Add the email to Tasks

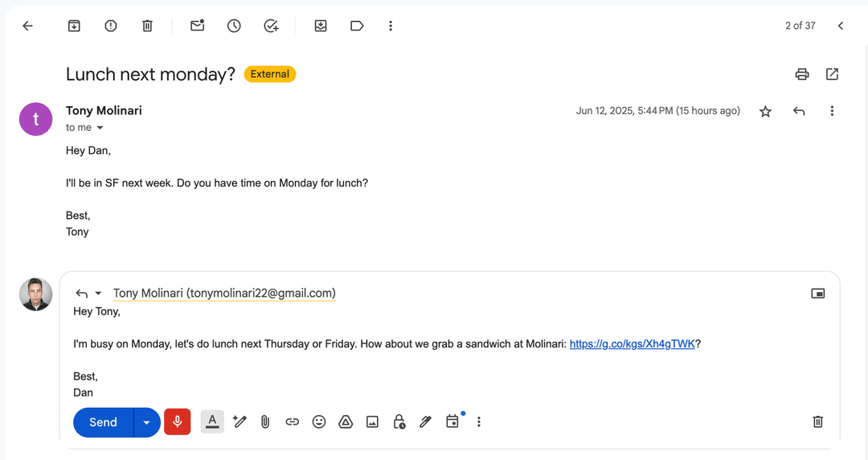(x=271, y=26)
